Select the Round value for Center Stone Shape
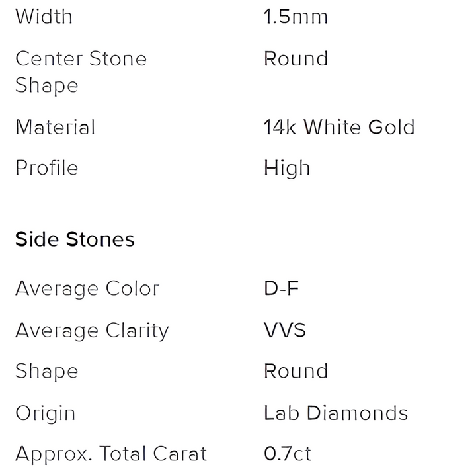This screenshot has height=475, width=476. (296, 59)
